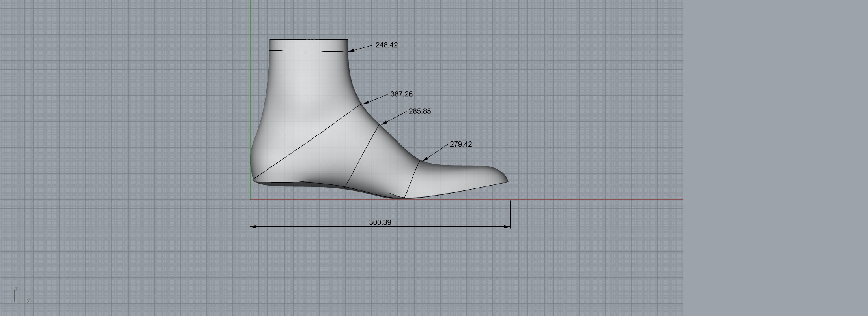Click the 300.39 length dimension text
Image resolution: width=868 pixels, height=316 pixels.
coord(380,222)
